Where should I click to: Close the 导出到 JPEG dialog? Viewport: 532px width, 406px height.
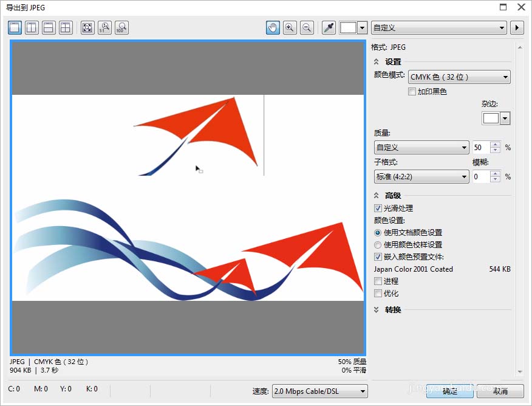(522, 7)
